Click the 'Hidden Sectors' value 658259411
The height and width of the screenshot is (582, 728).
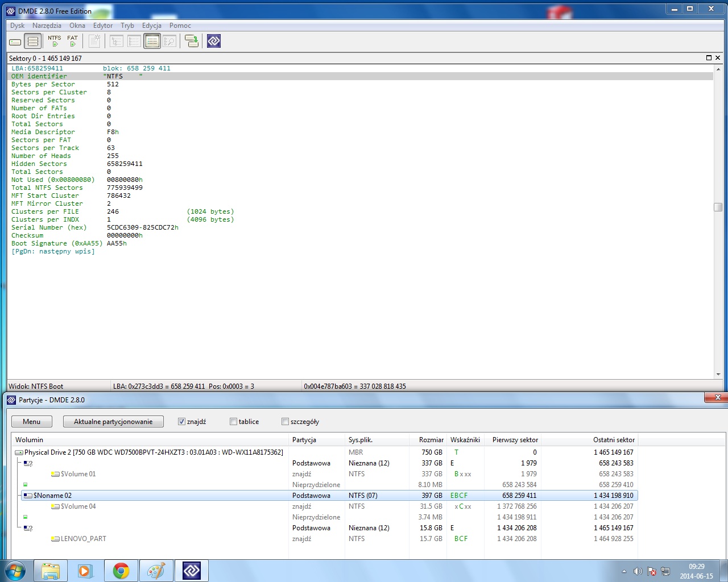125,164
